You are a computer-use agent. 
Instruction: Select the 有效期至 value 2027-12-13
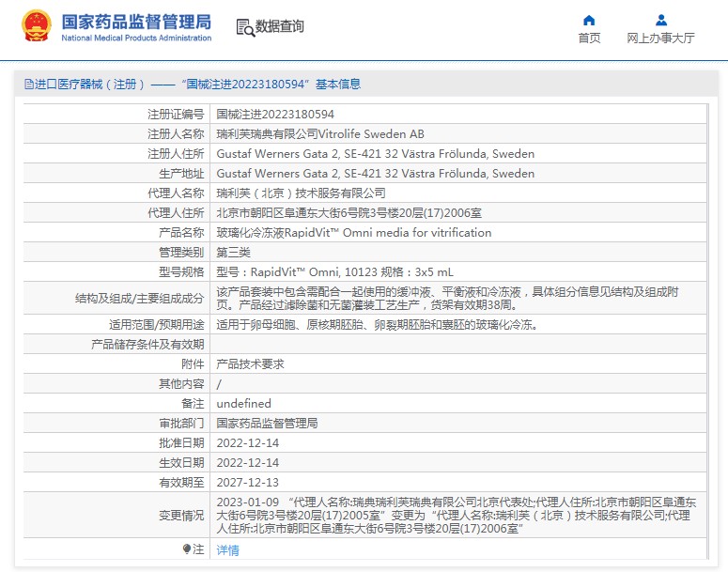[247, 483]
